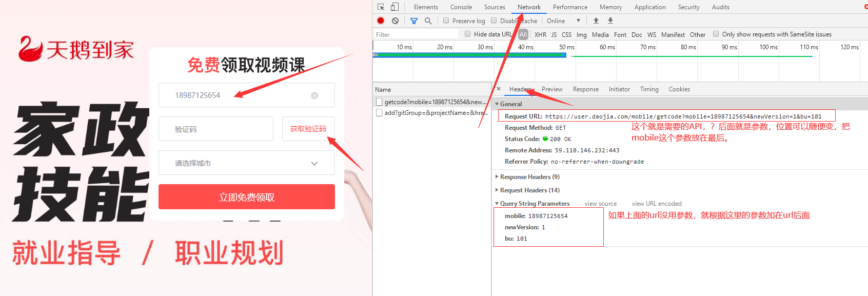The image size is (868, 296).
Task: Switch to the Console panel tab
Action: 461,7
